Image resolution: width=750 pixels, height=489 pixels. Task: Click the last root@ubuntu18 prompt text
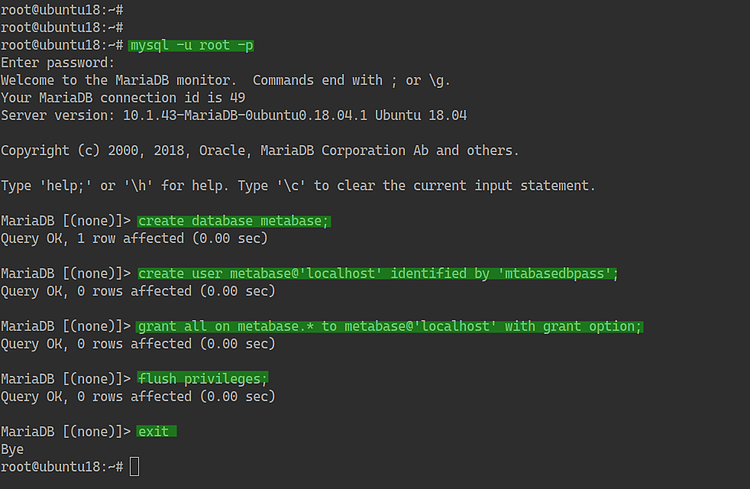62,467
